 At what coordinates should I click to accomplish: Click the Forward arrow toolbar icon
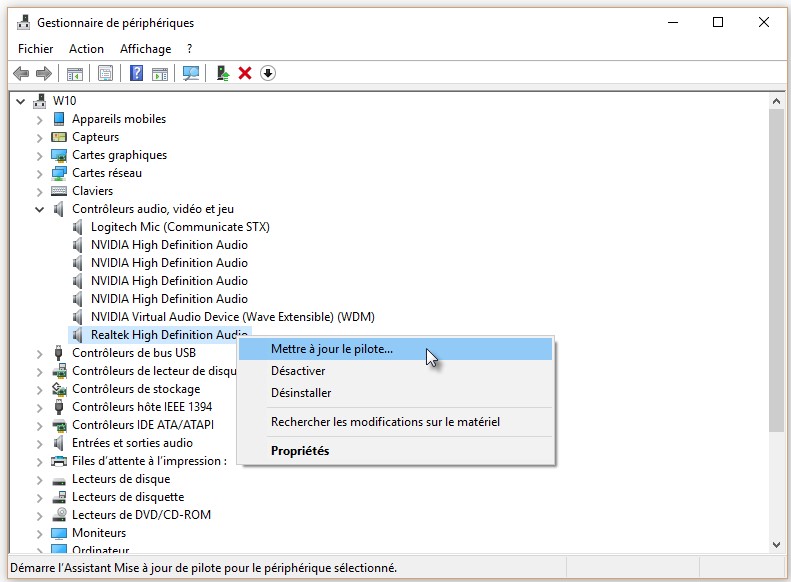43,73
